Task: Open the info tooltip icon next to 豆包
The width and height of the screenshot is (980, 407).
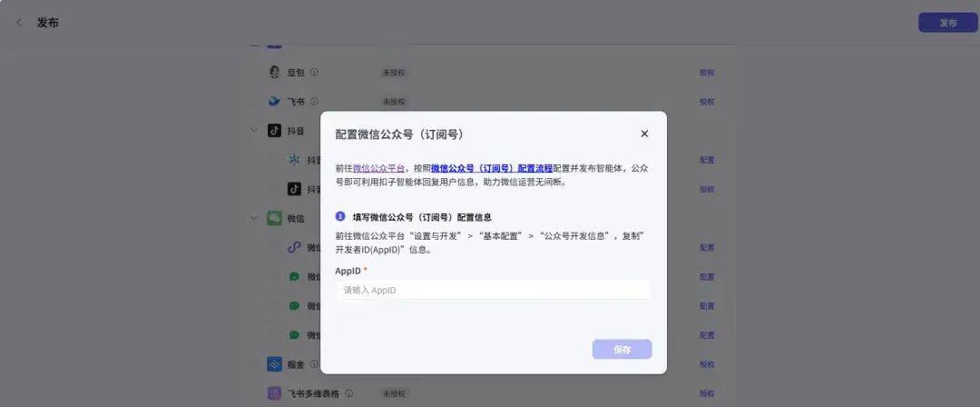Action: [314, 72]
